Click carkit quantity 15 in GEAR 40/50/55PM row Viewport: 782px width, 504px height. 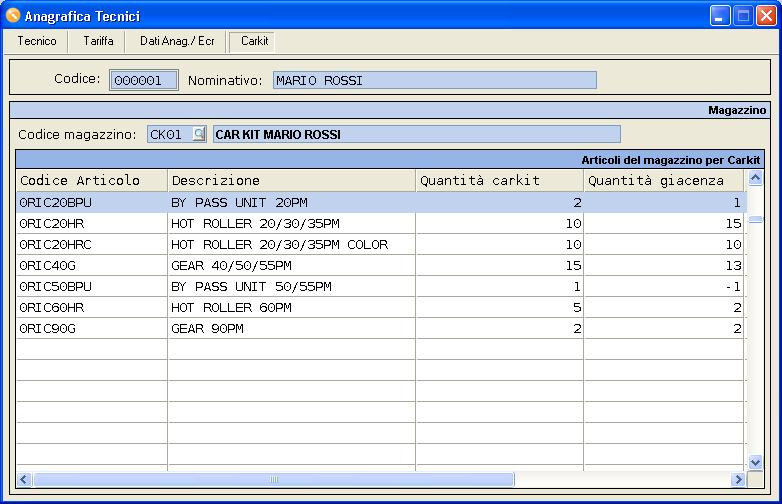574,265
